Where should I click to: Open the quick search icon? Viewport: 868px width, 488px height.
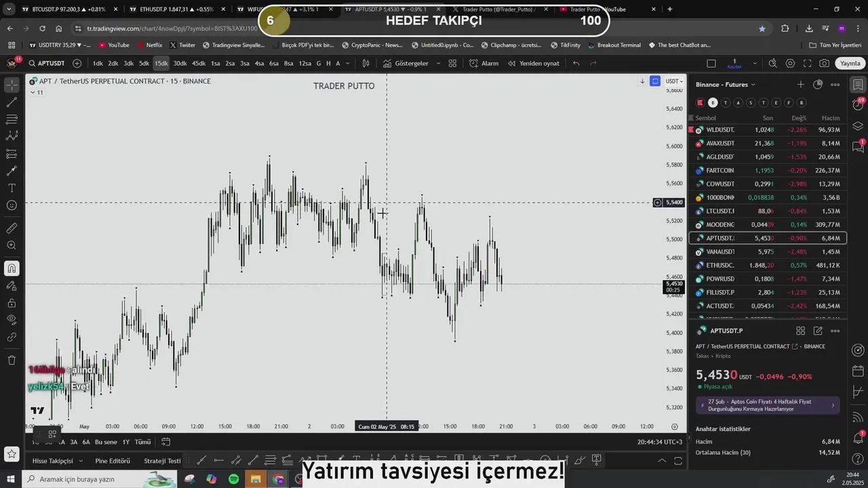[x=772, y=63]
